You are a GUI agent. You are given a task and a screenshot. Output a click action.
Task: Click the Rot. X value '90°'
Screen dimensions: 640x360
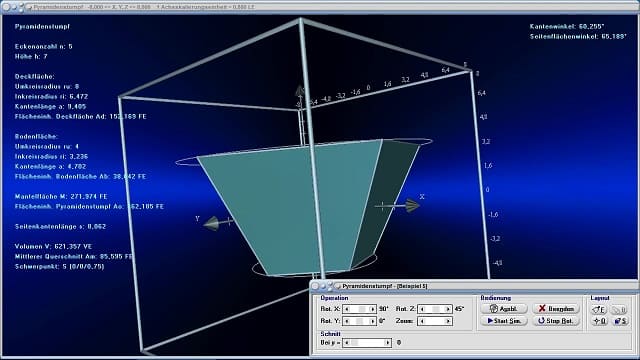click(x=383, y=309)
